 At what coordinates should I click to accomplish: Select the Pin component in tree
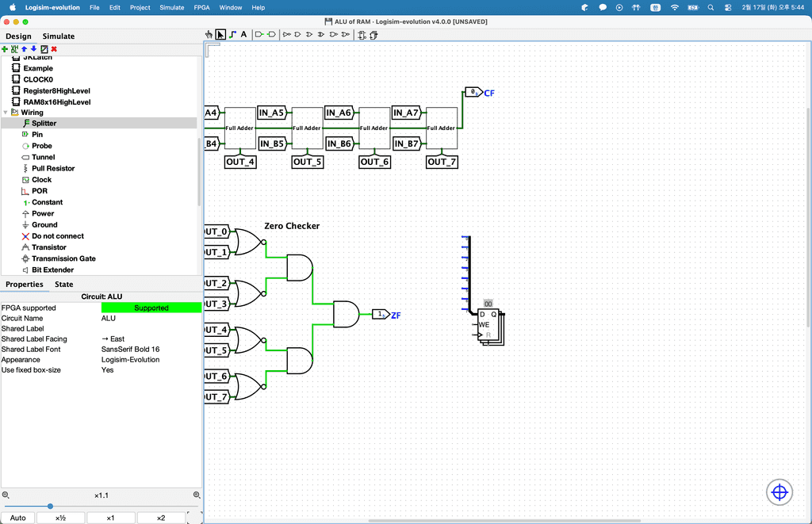37,135
